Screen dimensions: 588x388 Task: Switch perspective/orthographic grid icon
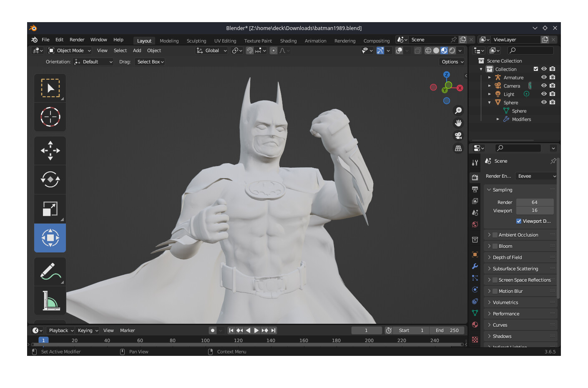(458, 148)
